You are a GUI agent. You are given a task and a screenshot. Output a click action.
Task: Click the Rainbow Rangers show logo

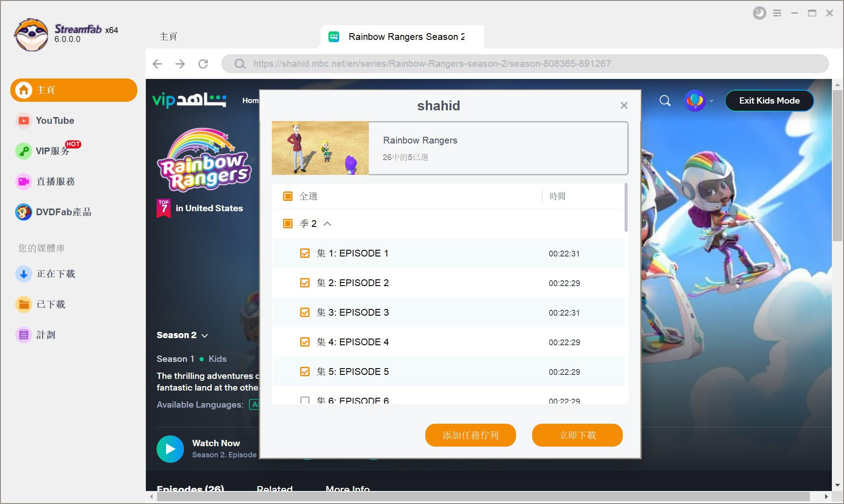tap(204, 160)
